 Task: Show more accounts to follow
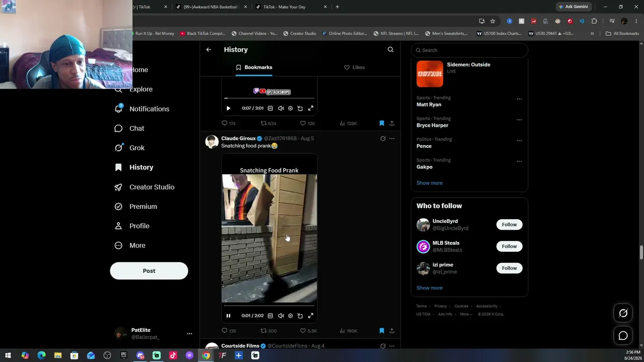click(x=430, y=288)
